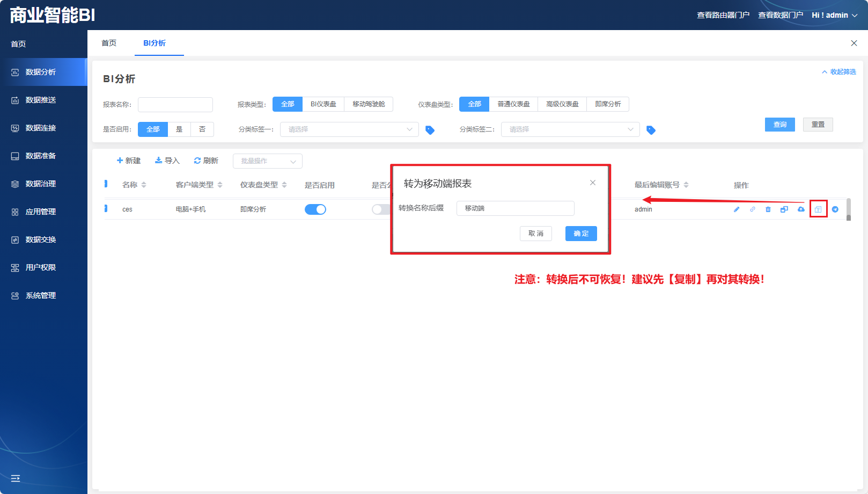Create a report with 新建
The width and height of the screenshot is (868, 494).
pyautogui.click(x=129, y=161)
